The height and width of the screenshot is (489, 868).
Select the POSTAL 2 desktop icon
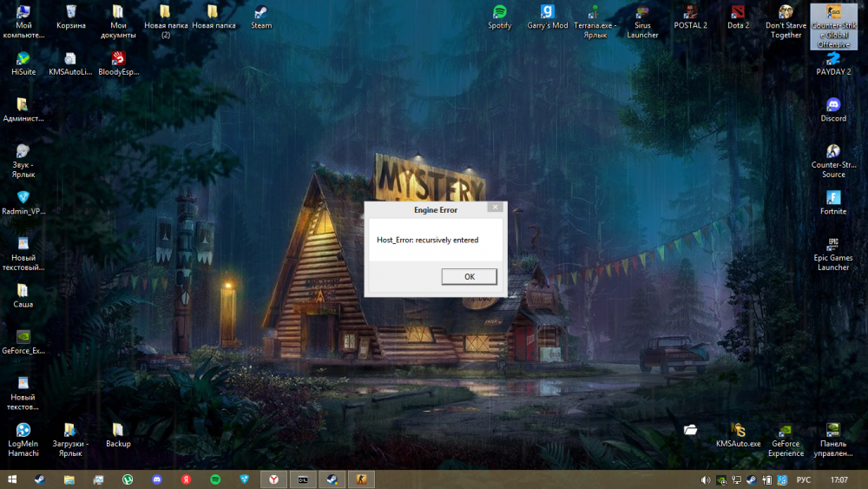690,17
